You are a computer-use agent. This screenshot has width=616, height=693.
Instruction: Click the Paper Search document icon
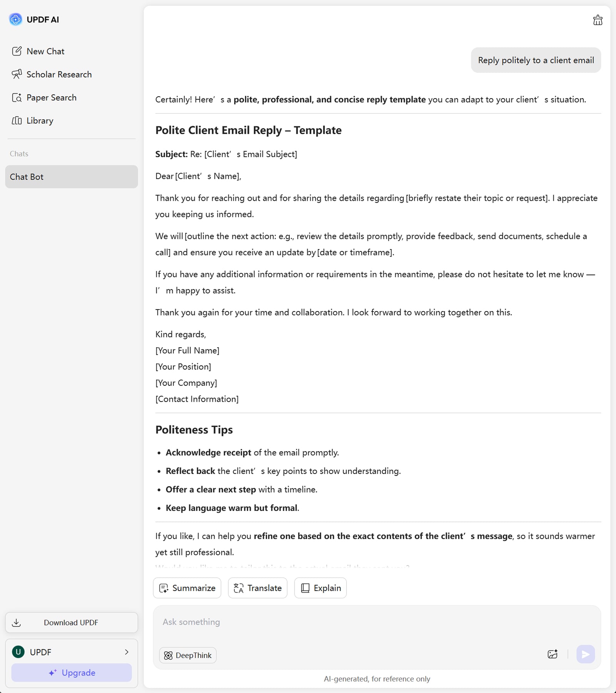pos(17,97)
